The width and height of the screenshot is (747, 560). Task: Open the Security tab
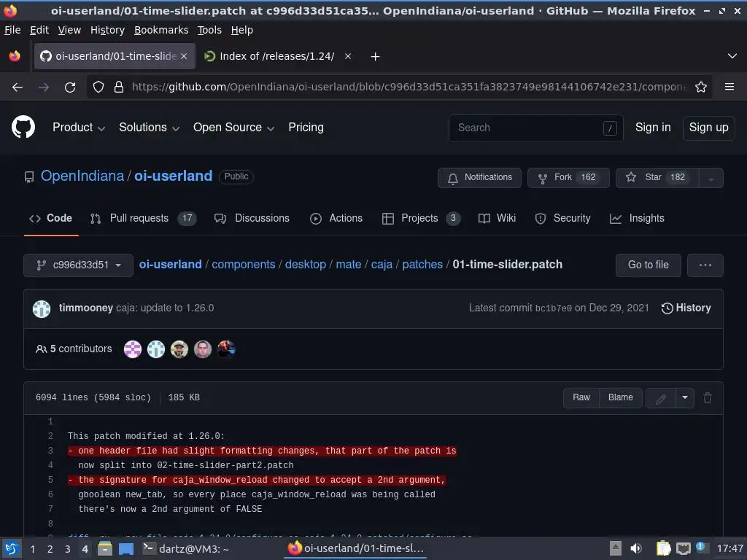point(562,219)
